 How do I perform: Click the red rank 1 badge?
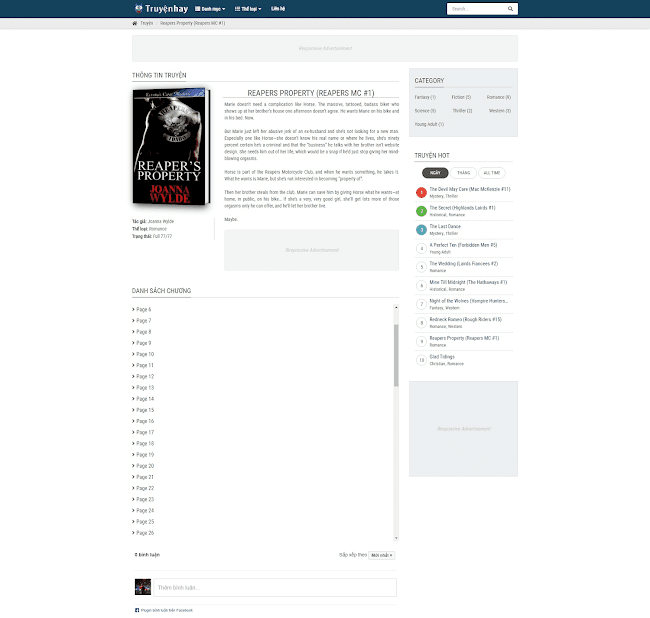point(421,192)
